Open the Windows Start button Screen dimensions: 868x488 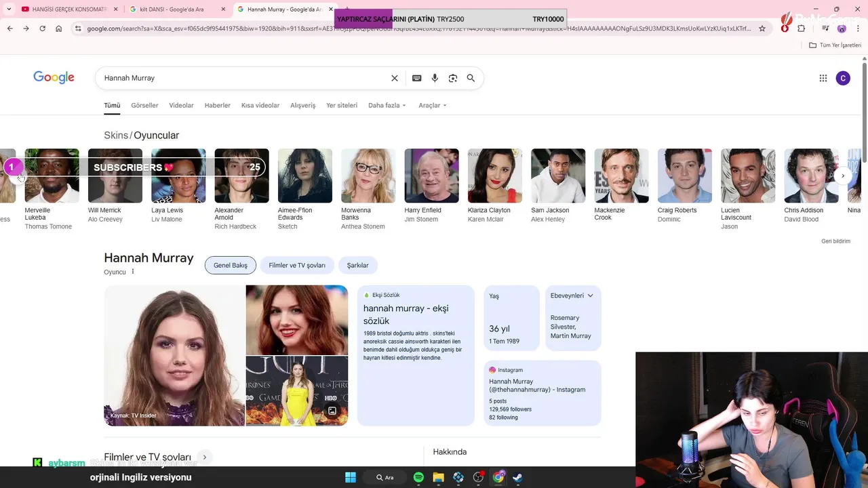[351, 477]
